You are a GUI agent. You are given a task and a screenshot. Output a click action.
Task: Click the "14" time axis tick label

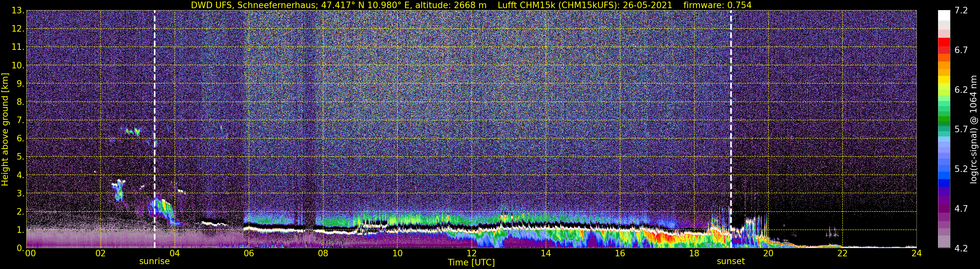pos(545,253)
